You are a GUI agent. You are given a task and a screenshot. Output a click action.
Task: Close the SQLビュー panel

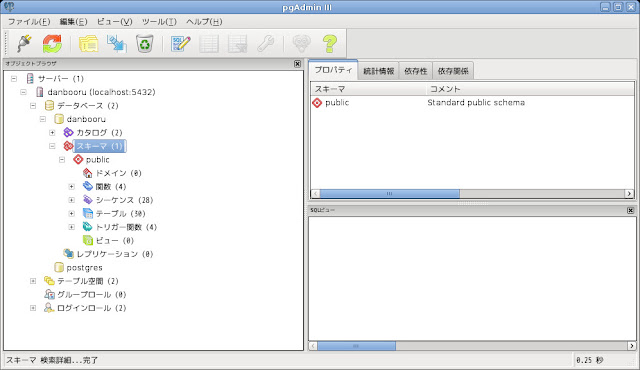(x=630, y=210)
